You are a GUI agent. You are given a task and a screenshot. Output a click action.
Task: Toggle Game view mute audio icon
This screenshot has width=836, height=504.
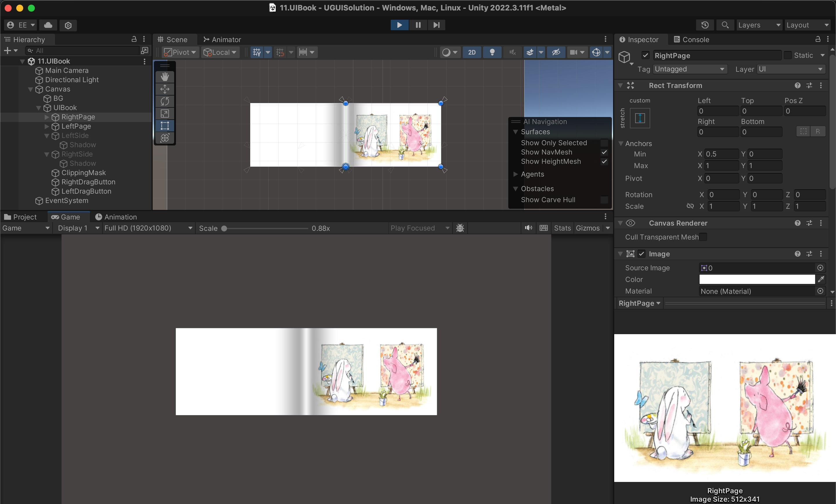click(x=528, y=228)
